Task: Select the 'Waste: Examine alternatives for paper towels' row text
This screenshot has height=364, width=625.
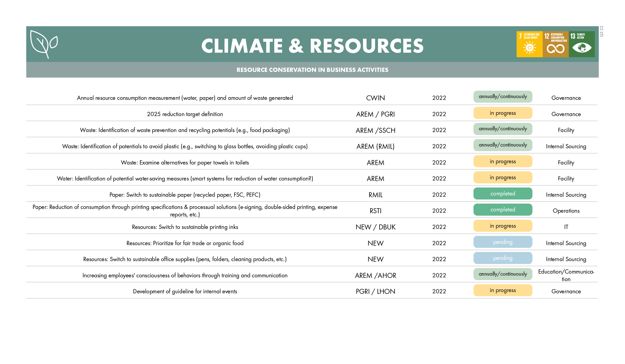Action: pyautogui.click(x=185, y=163)
